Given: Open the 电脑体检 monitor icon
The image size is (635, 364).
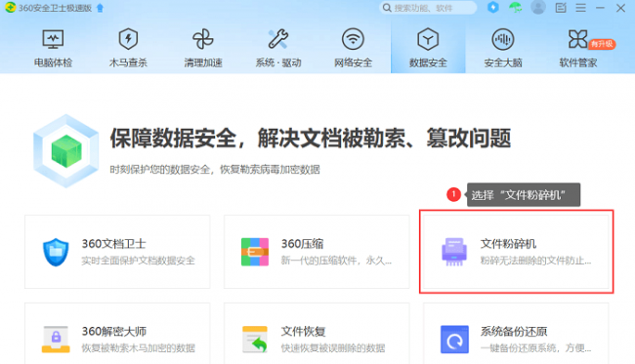Looking at the screenshot, I should pyautogui.click(x=53, y=39).
